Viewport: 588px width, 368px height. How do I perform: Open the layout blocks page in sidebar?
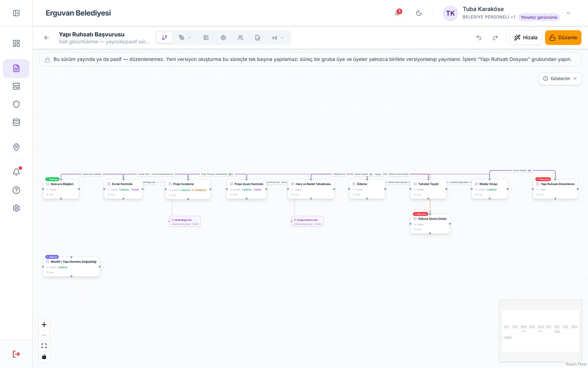[x=16, y=86]
